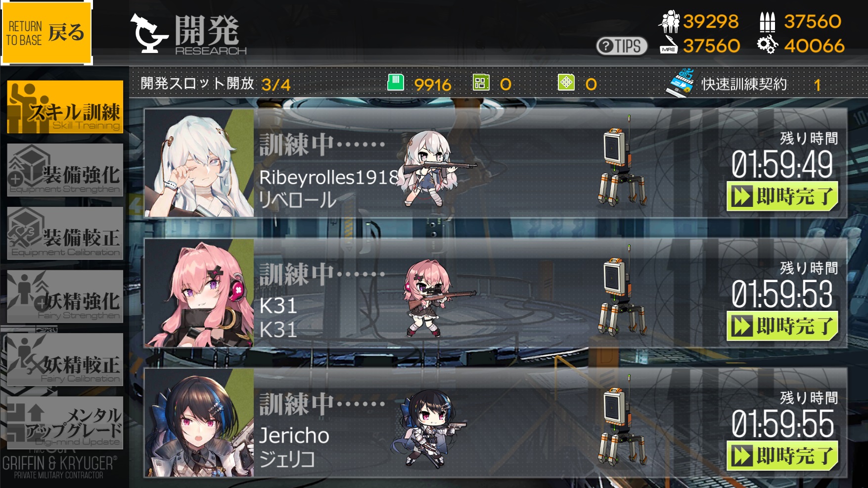Instantly complete Ribeyrolles1918 training
The height and width of the screenshot is (488, 868).
(x=782, y=196)
